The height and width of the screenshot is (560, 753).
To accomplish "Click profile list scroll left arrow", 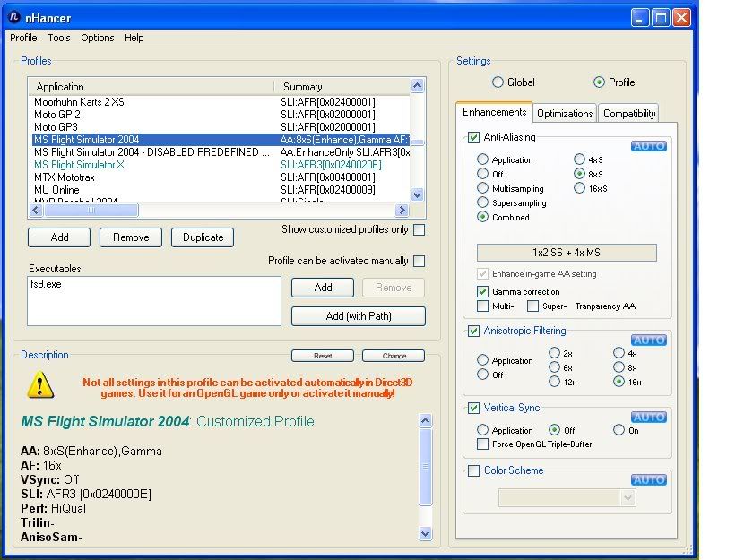I will (x=36, y=211).
